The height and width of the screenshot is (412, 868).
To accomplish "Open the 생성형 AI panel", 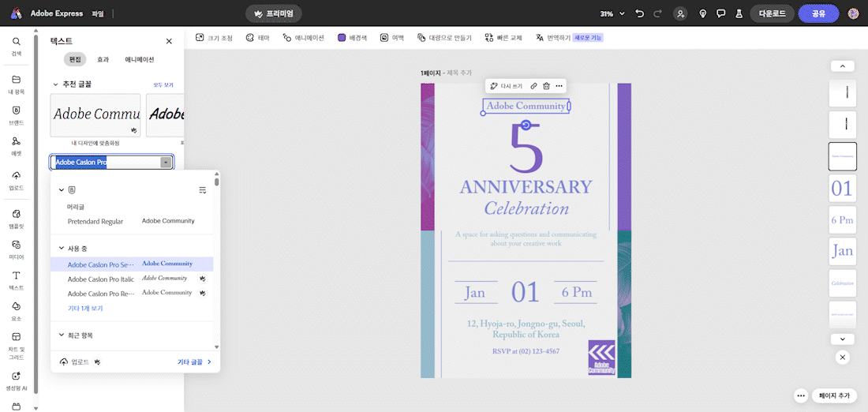I will pyautogui.click(x=16, y=381).
